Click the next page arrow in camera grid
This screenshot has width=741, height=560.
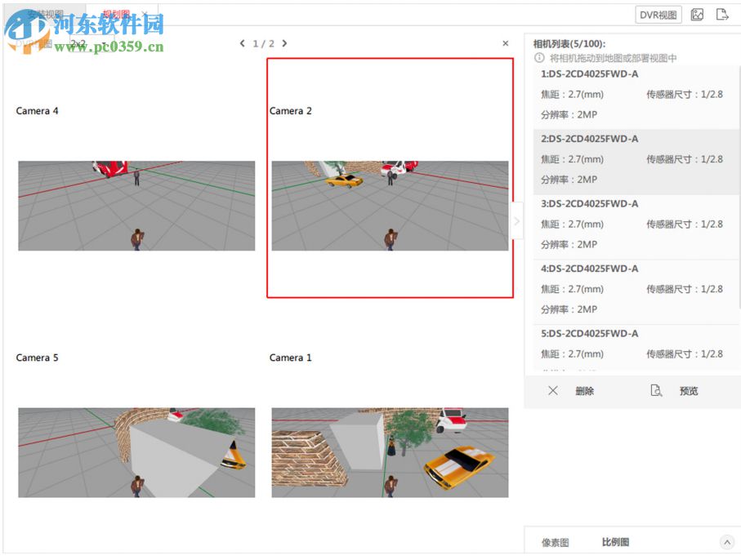tap(283, 43)
